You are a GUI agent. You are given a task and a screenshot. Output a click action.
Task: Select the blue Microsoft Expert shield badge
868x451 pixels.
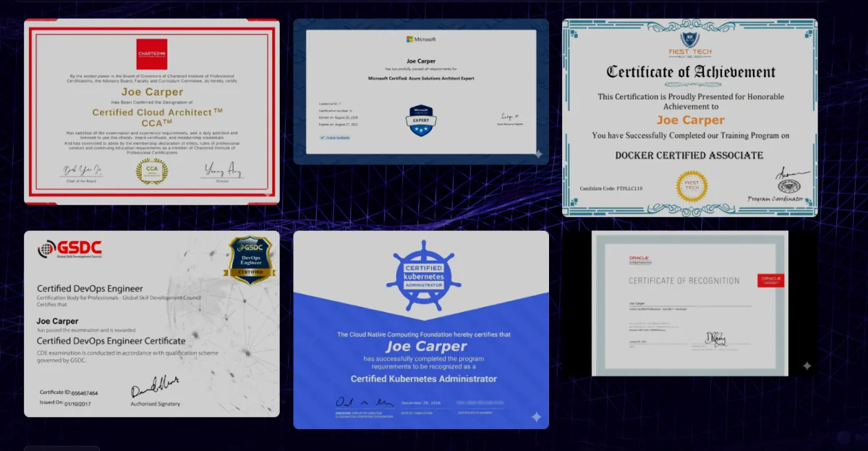tap(421, 122)
